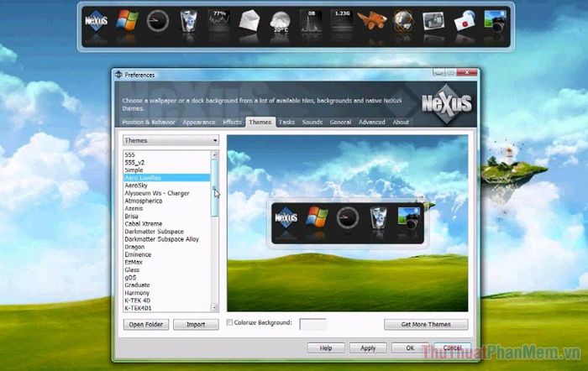This screenshot has width=588, height=371.
Task: Select the Darkmatter Subspace Alloy theme
Action: (166, 239)
